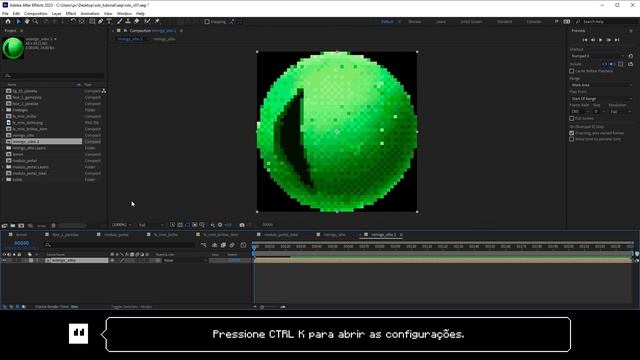This screenshot has height=360, width=640.
Task: Toggle 'Move time to preview time' checkbox
Action: tap(572, 139)
